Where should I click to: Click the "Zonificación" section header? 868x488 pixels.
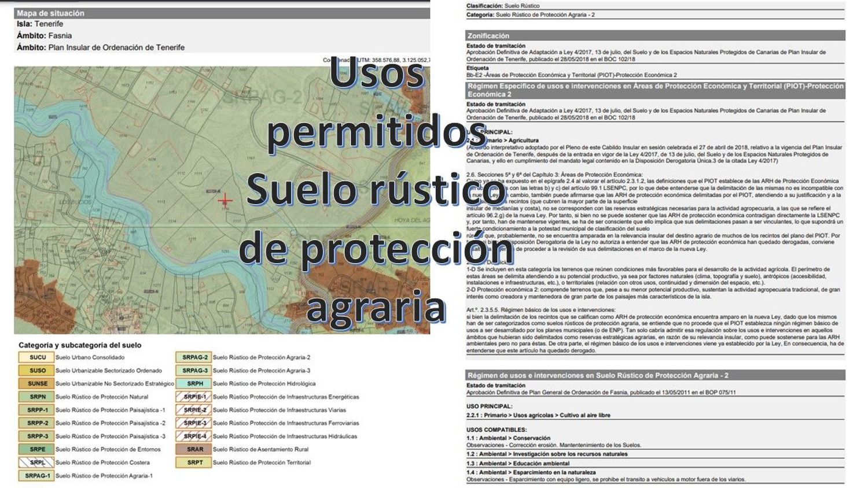pos(655,36)
